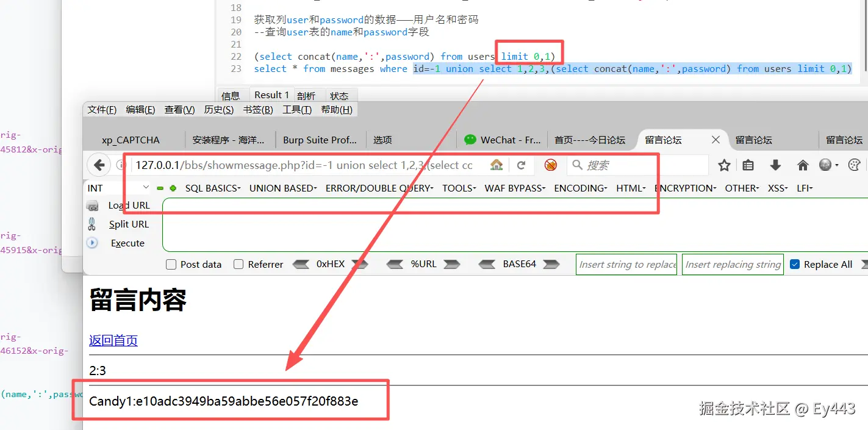Click the WeChat tab icon
868x430 pixels.
pos(470,140)
